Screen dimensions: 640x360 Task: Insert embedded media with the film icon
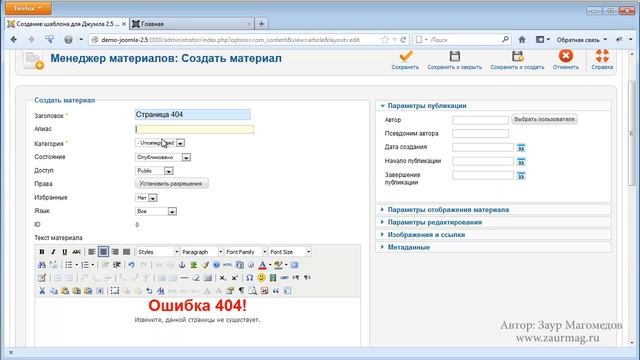(273, 278)
